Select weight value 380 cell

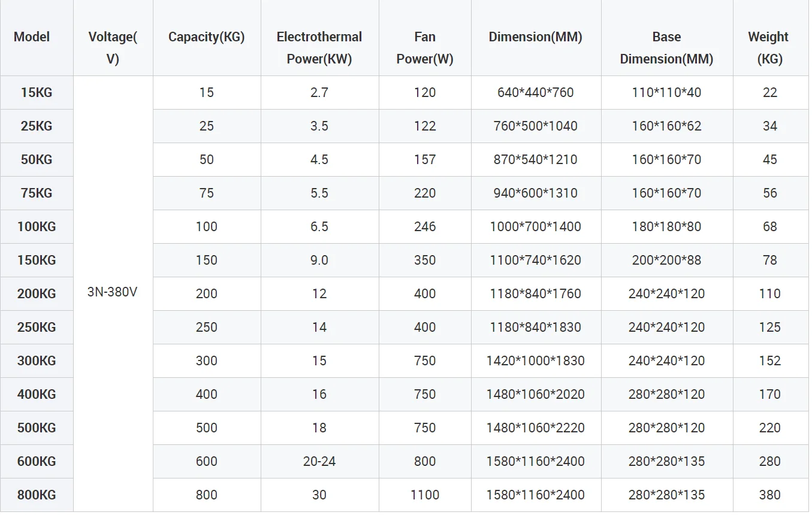click(x=769, y=495)
